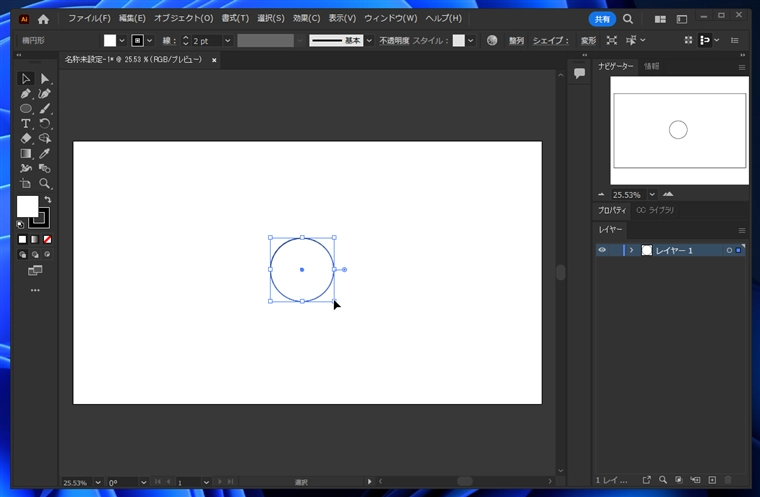Set paint type to Gradient

(35, 240)
